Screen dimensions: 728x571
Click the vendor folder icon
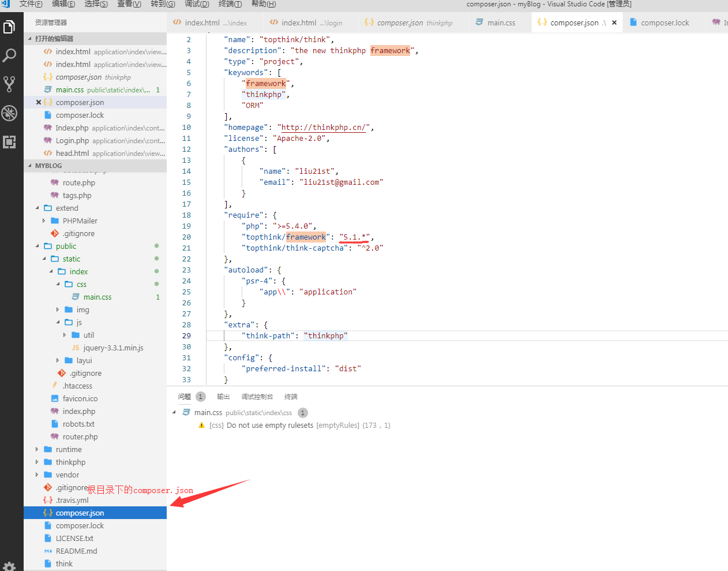(48, 475)
